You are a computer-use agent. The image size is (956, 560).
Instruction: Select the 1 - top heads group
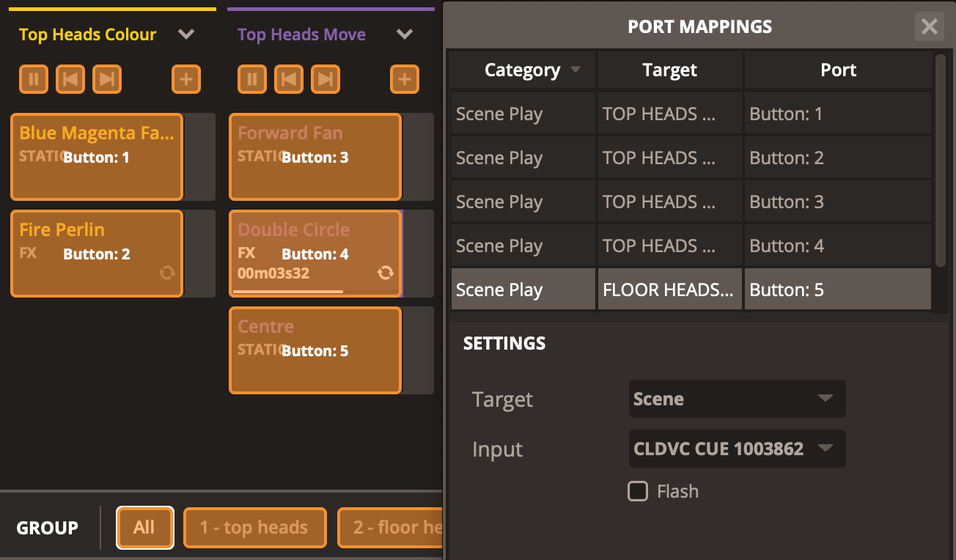coord(254,528)
